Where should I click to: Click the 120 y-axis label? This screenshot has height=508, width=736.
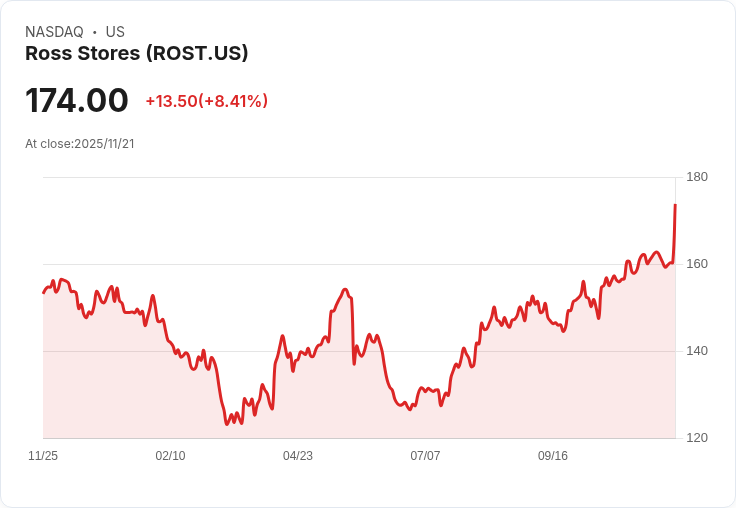tap(697, 438)
